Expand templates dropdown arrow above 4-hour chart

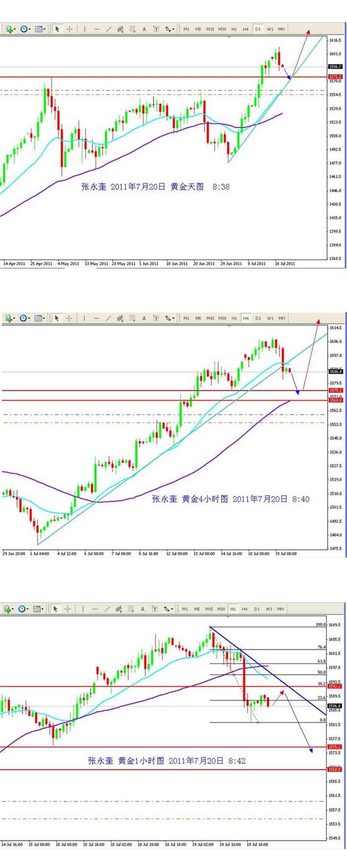45,318
